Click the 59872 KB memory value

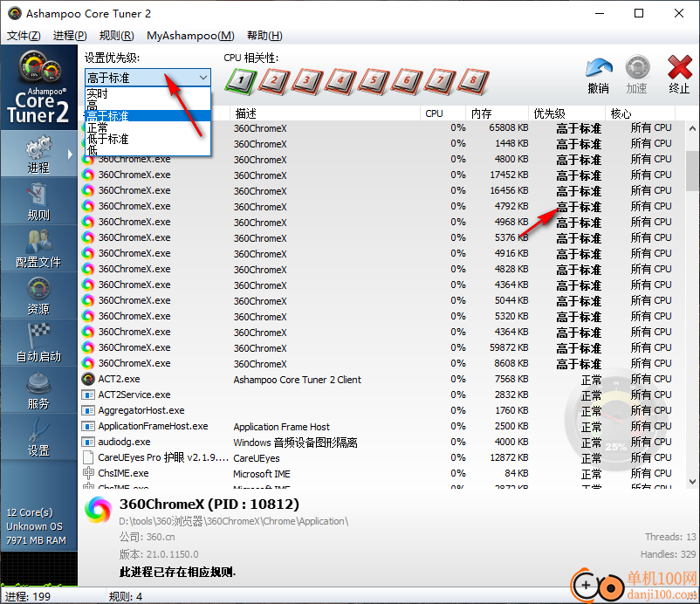(x=509, y=347)
